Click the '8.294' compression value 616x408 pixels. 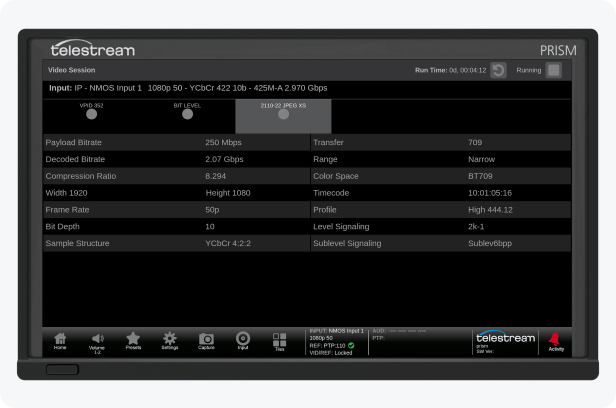pos(215,176)
